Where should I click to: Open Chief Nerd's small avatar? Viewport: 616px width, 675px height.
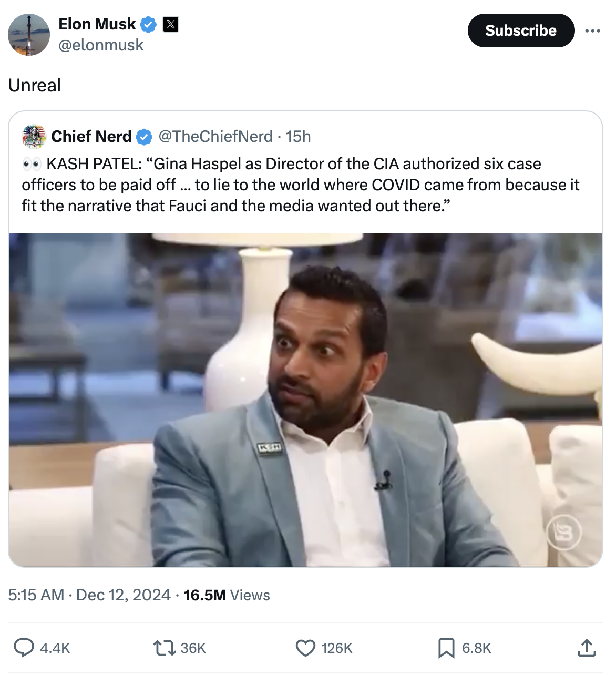click(x=34, y=137)
